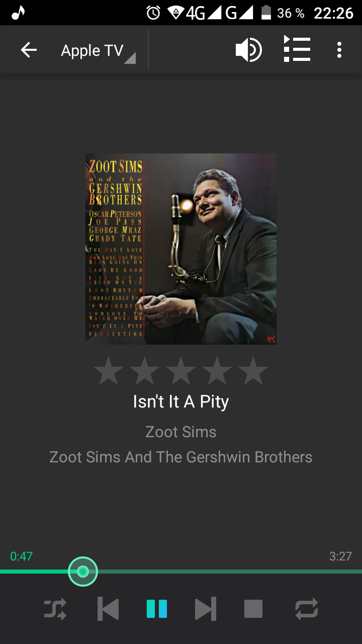The height and width of the screenshot is (644, 362).
Task: Rate the song one star
Action: click(109, 371)
